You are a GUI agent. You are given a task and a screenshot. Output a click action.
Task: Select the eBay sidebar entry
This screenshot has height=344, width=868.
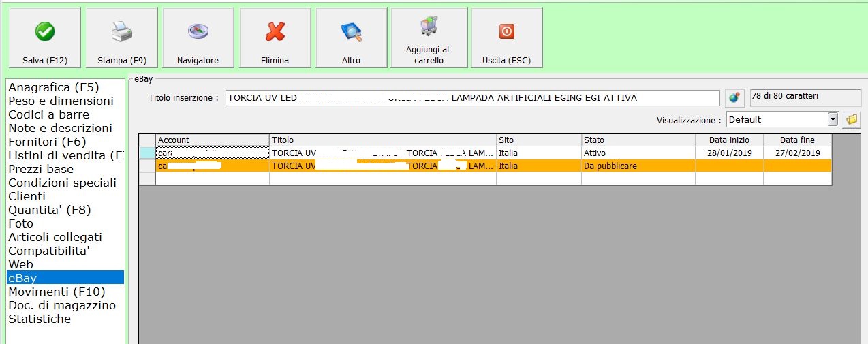point(65,278)
